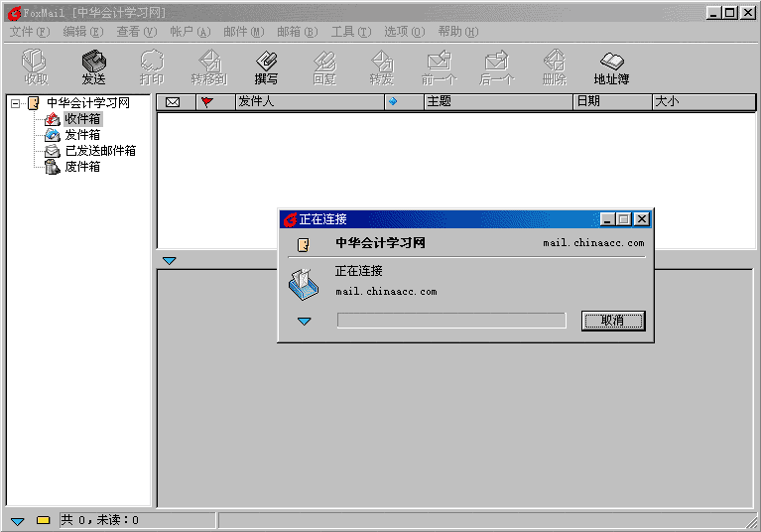The height and width of the screenshot is (532, 761).
Task: Open the 邮箱(B) menu
Action: point(297,32)
